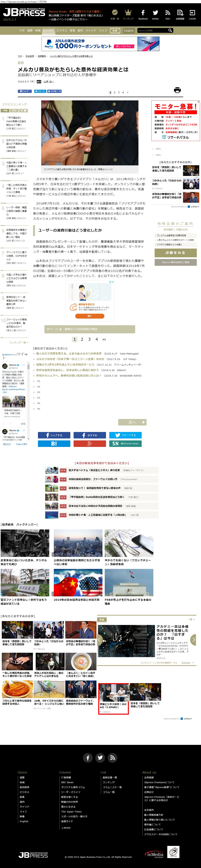Screen dimensions: 201x868
Task: Open related link 世界は低欲望社会化し
Action: [68, 370]
